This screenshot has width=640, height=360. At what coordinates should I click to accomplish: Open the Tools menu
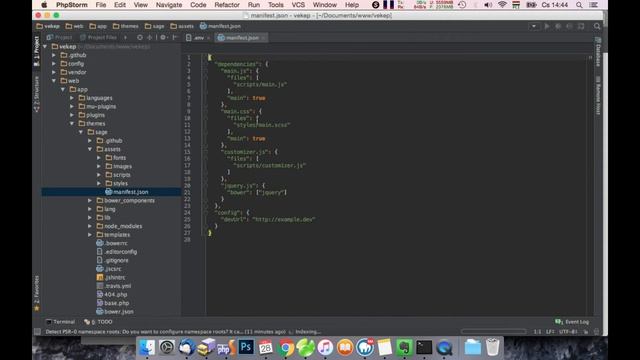276,5
